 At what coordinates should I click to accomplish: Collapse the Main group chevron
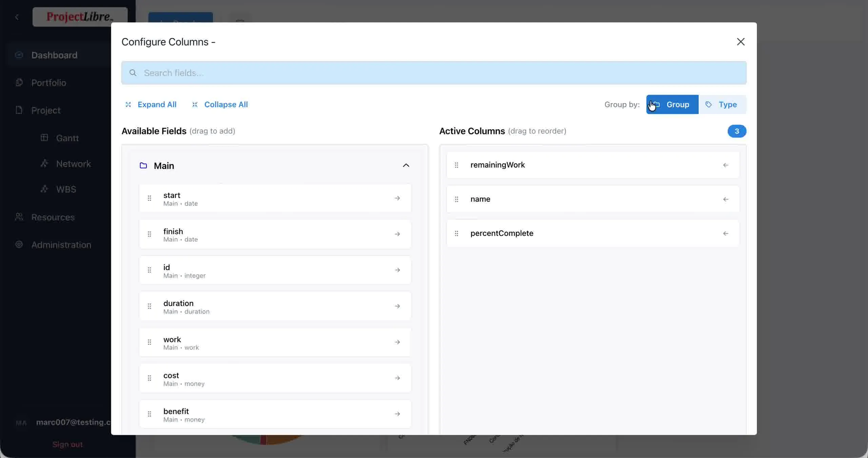[x=406, y=166]
